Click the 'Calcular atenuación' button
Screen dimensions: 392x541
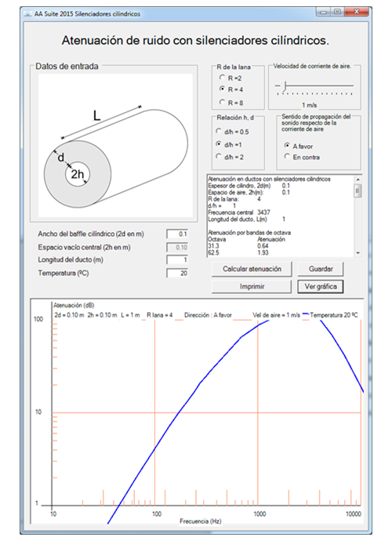click(x=252, y=269)
